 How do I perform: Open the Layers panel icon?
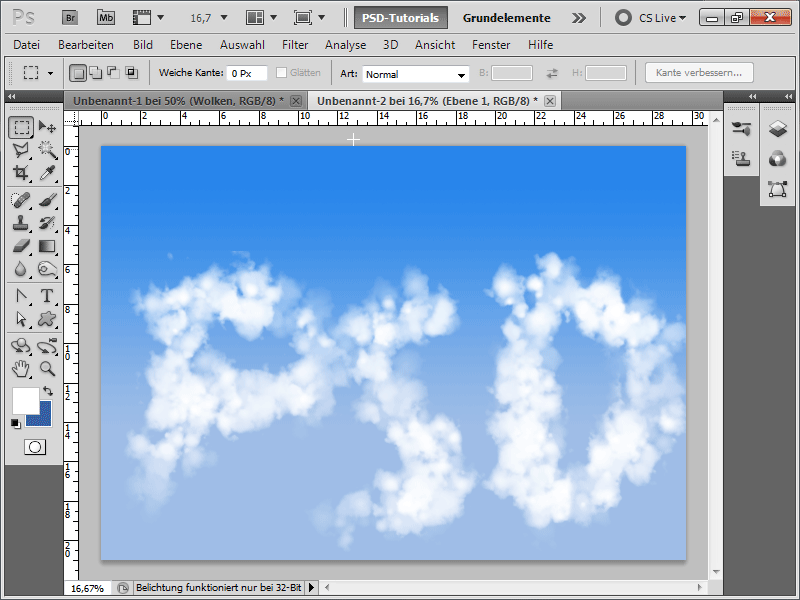(778, 129)
